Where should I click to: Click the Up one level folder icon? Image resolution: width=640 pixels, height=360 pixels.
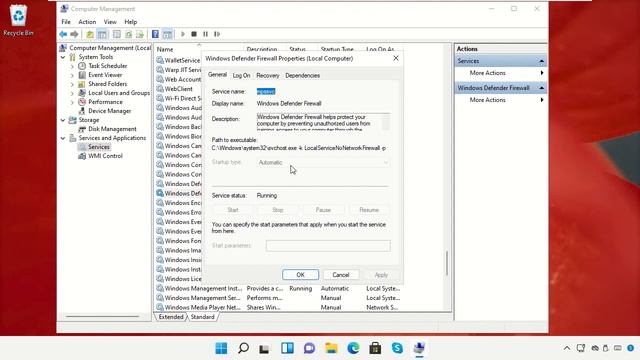point(90,34)
